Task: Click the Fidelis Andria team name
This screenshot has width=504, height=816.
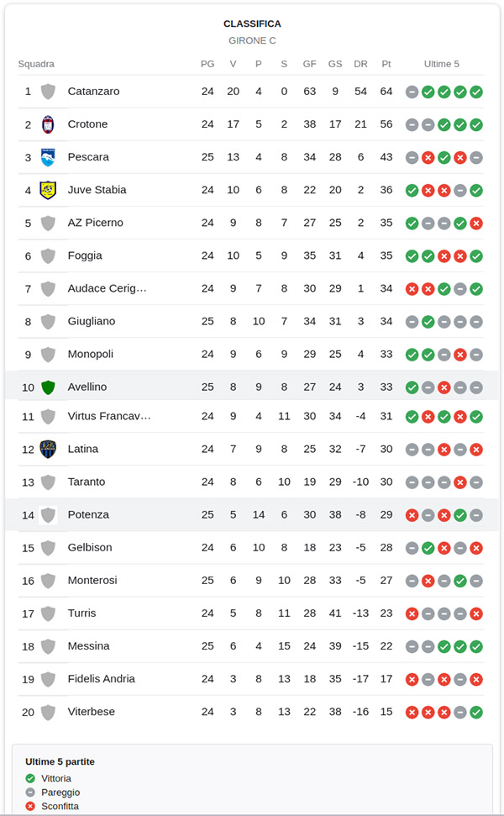Action: (101, 678)
